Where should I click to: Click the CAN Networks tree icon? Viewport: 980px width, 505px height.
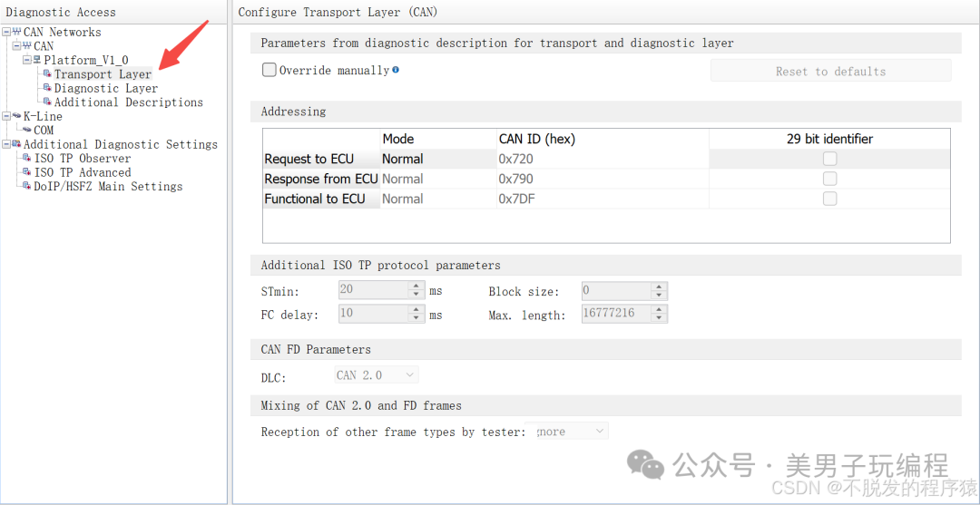click(16, 33)
